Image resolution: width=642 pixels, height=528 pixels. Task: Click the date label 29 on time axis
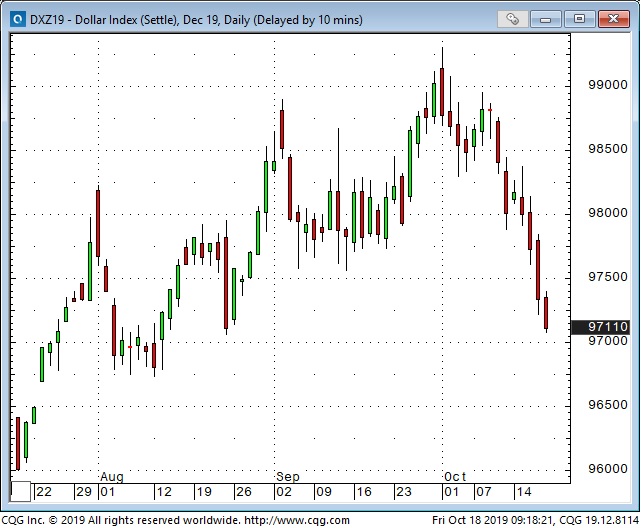(84, 492)
